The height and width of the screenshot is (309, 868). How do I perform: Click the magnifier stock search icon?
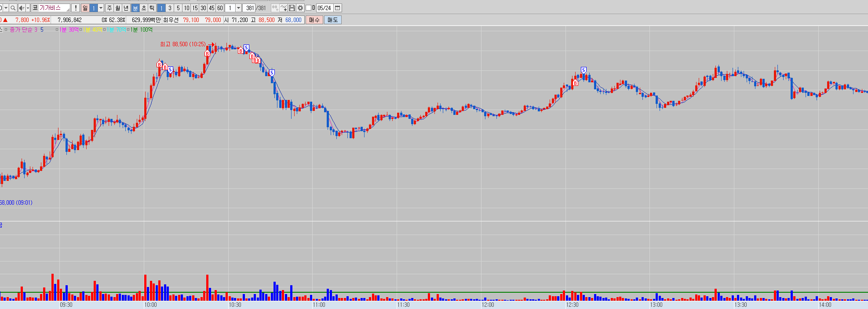tap(13, 8)
